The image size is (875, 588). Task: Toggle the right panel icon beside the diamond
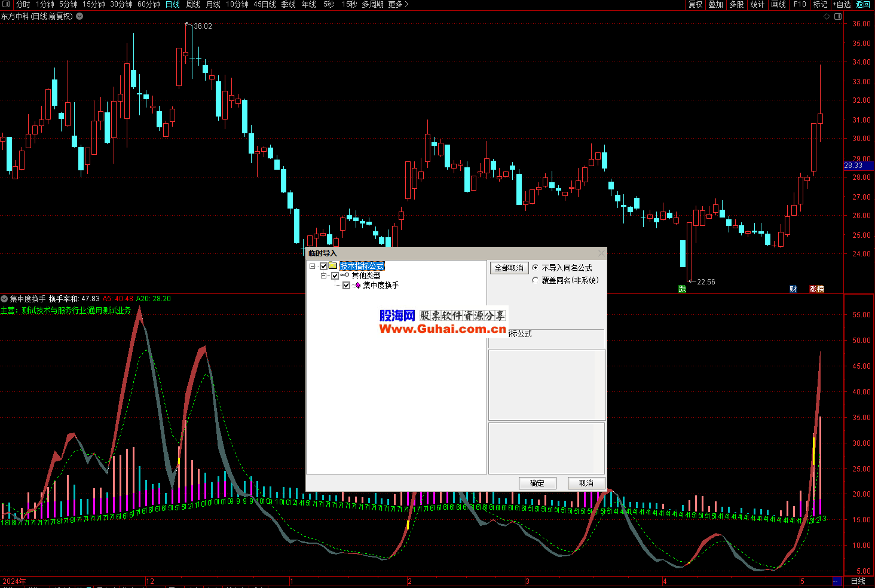(838, 16)
